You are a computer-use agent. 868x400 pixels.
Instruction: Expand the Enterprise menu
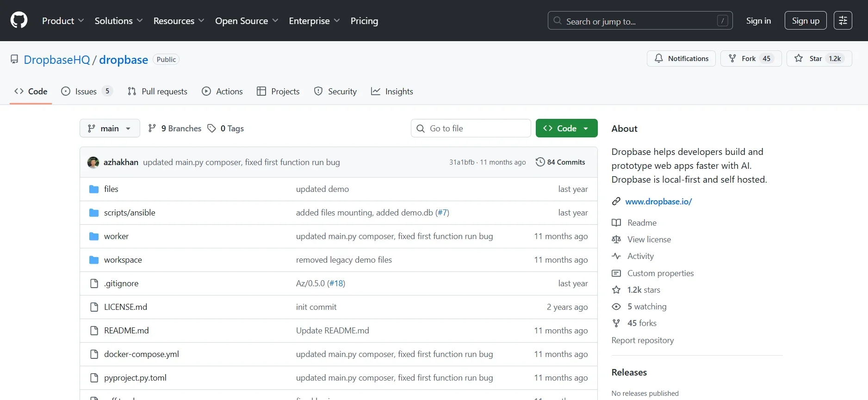(x=314, y=21)
